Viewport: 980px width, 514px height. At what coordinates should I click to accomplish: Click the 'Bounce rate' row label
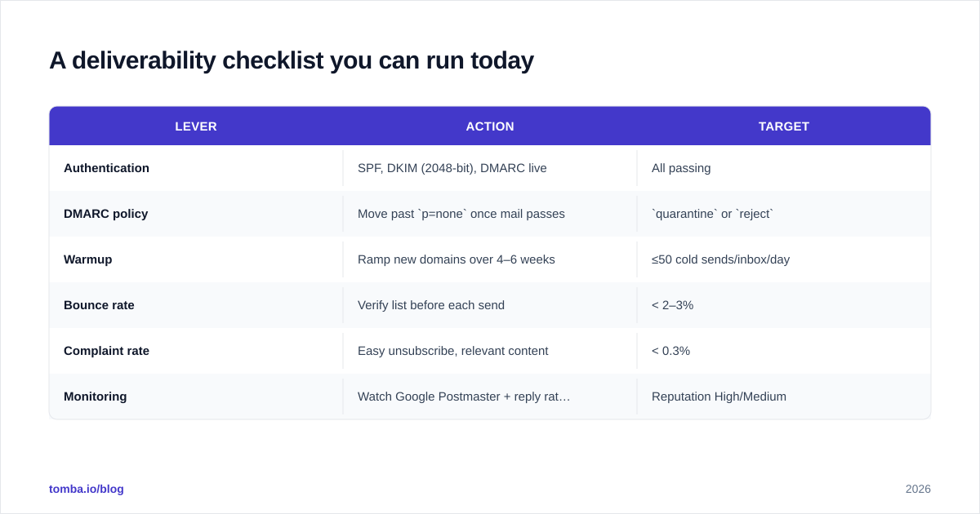[x=99, y=305]
